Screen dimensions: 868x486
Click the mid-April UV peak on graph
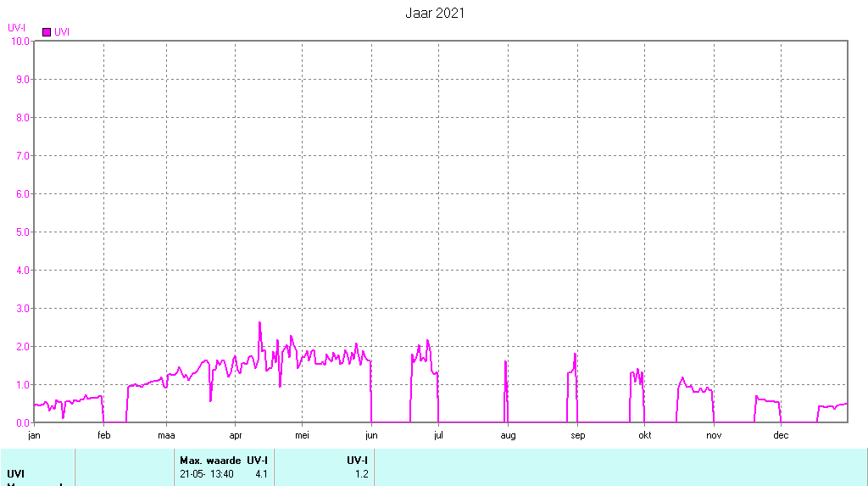(259, 323)
